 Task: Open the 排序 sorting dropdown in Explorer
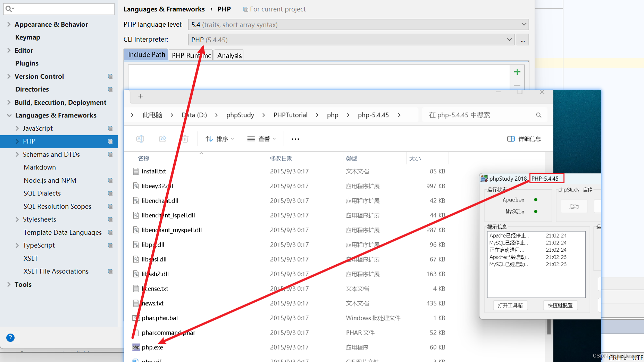click(x=219, y=139)
